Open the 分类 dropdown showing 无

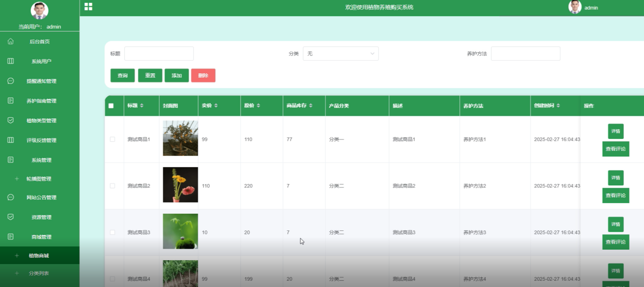(341, 54)
